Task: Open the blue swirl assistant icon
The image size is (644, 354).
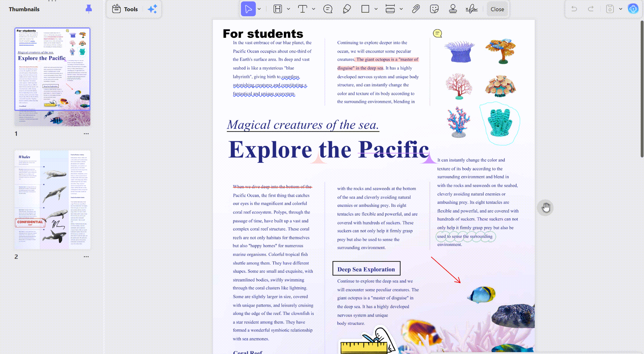Action: (633, 9)
